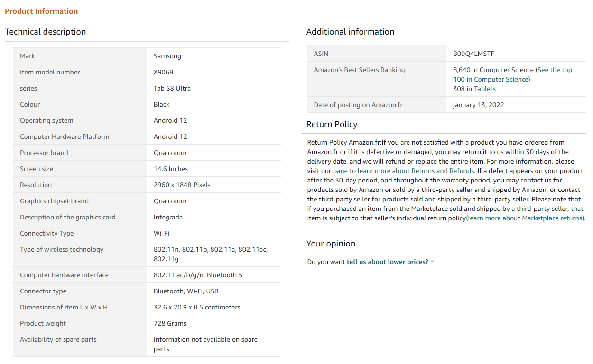Select the 'Item model number' label
593x364 pixels.
pyautogui.click(x=50, y=72)
